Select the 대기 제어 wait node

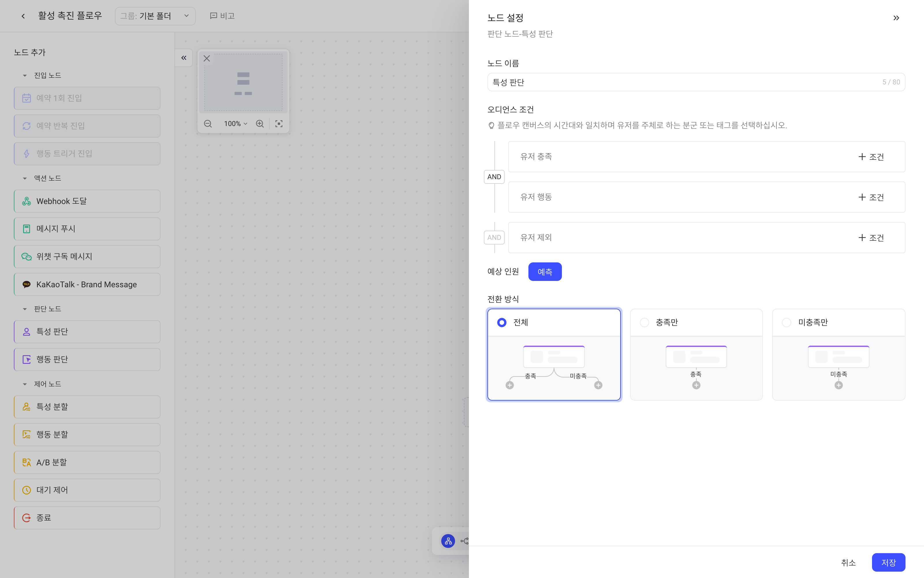(87, 490)
